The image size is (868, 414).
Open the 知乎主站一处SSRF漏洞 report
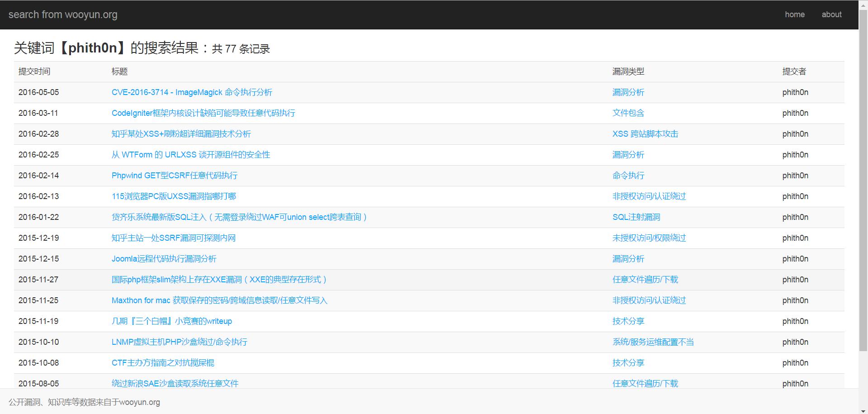coord(173,238)
